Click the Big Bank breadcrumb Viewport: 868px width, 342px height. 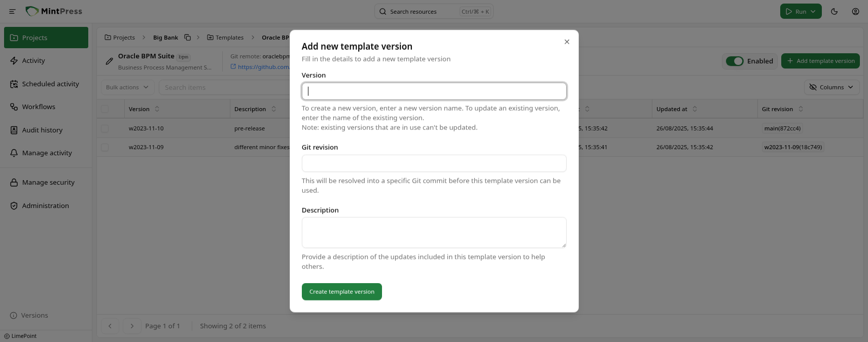(165, 38)
